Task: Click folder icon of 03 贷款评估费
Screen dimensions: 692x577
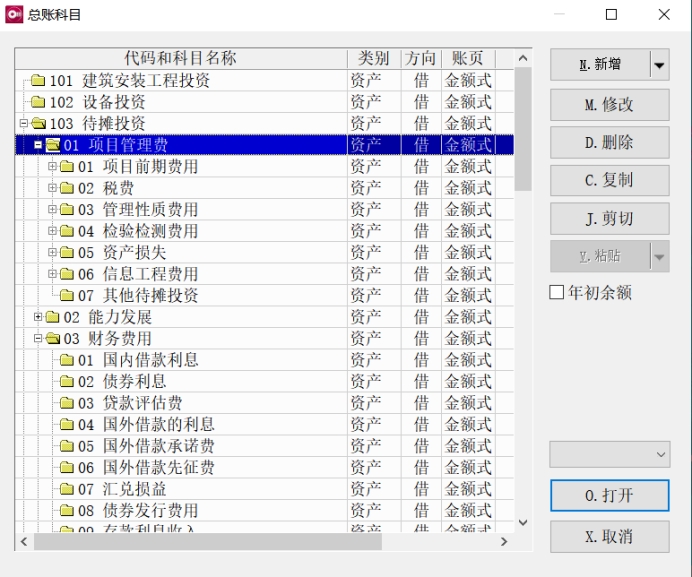Action: pos(67,404)
